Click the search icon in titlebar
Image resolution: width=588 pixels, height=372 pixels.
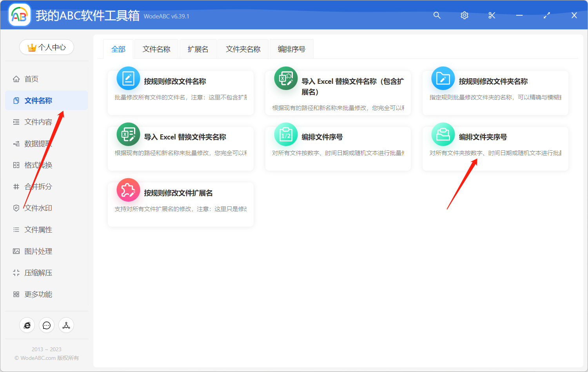pos(437,15)
